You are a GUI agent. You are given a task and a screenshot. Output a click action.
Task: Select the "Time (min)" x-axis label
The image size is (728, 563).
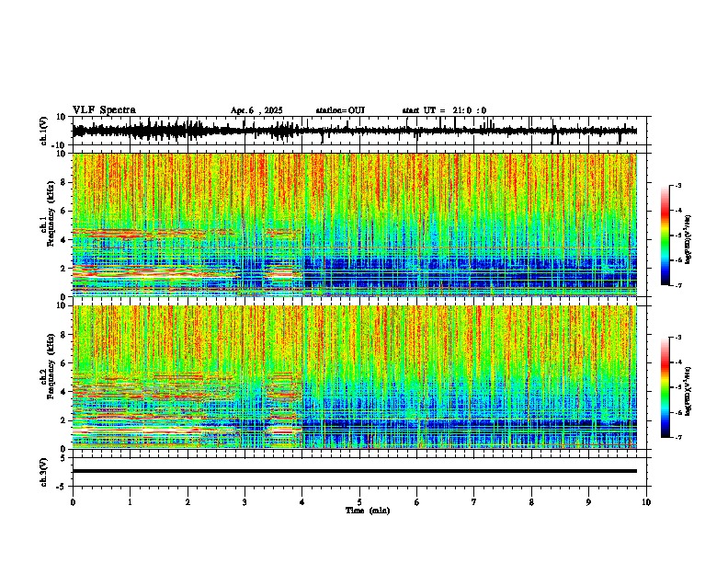[x=368, y=511]
